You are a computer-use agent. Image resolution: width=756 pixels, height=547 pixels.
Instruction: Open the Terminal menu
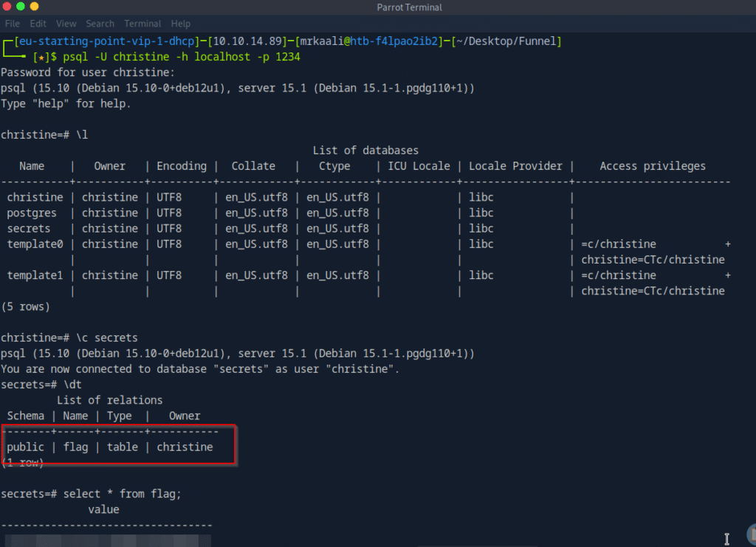[142, 24]
